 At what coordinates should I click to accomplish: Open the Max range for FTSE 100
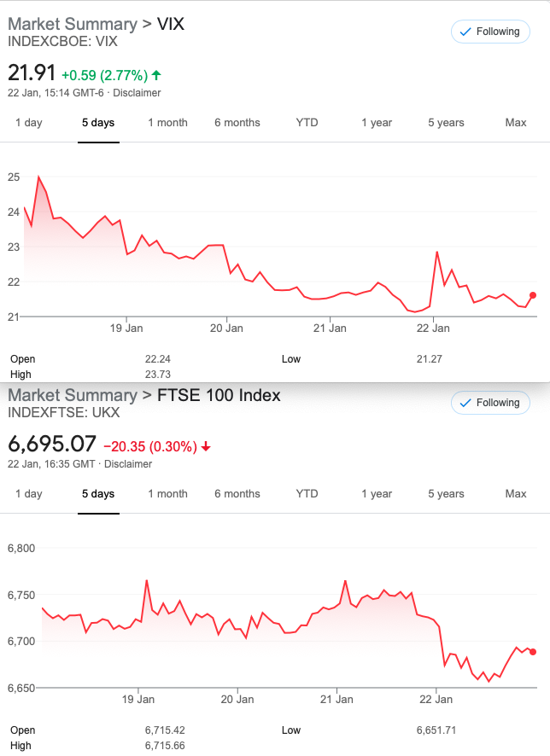tap(516, 494)
